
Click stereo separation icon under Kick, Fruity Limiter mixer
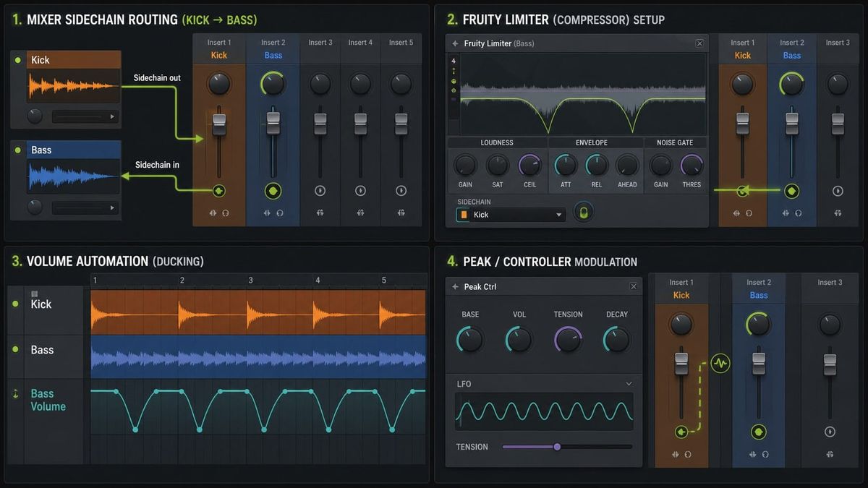point(736,213)
